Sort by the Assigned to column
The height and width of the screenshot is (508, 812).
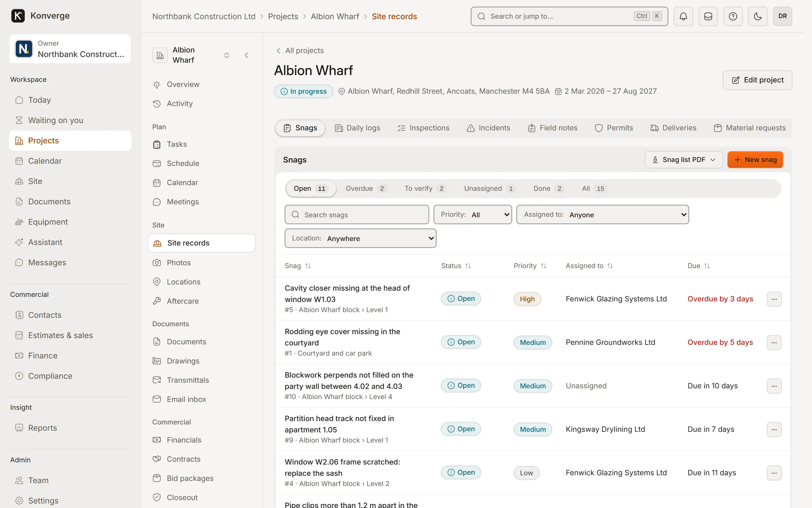click(589, 266)
